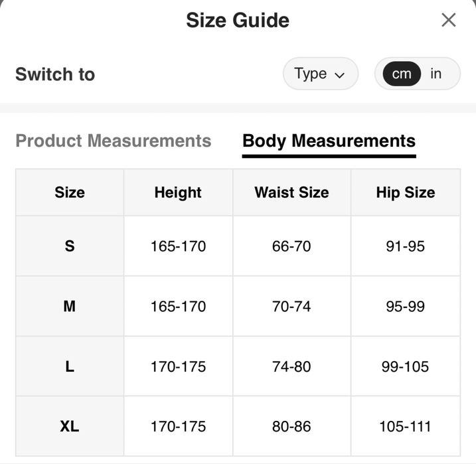This screenshot has height=464, width=476.
Task: Select the XL size row label
Action: tap(70, 426)
